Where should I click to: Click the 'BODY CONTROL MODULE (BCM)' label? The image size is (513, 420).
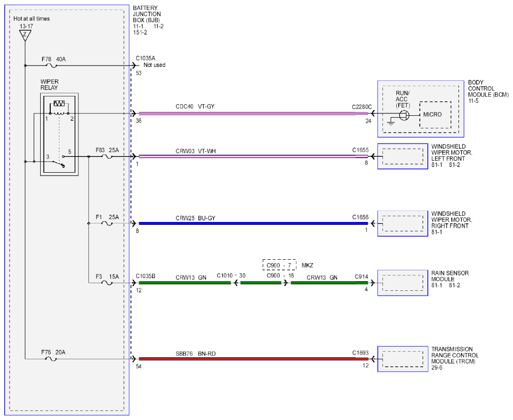click(488, 88)
